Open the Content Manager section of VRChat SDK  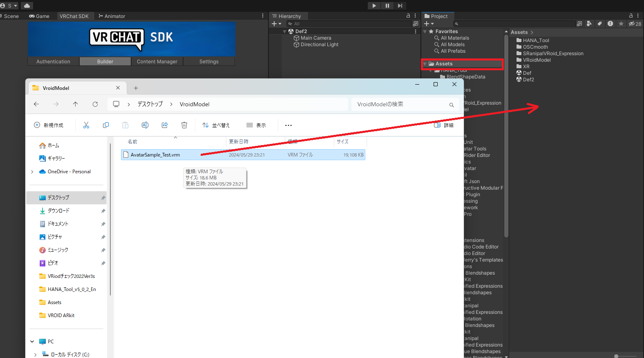tap(157, 62)
